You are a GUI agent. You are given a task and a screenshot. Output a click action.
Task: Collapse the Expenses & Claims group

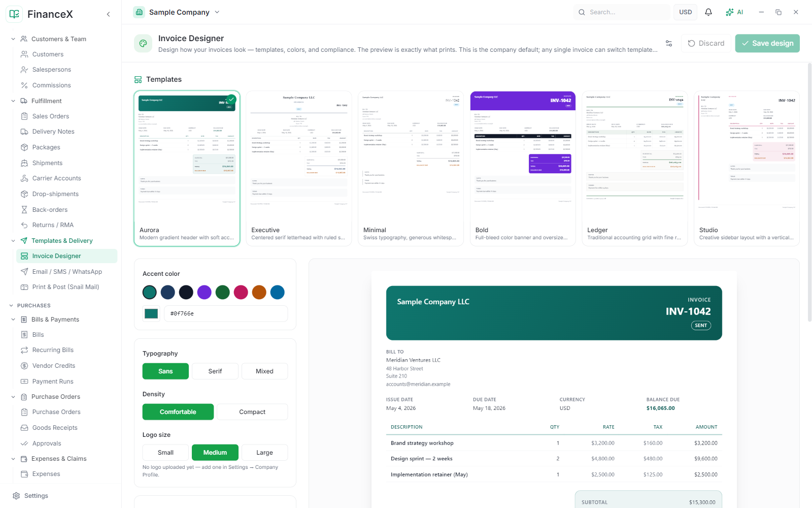13,459
